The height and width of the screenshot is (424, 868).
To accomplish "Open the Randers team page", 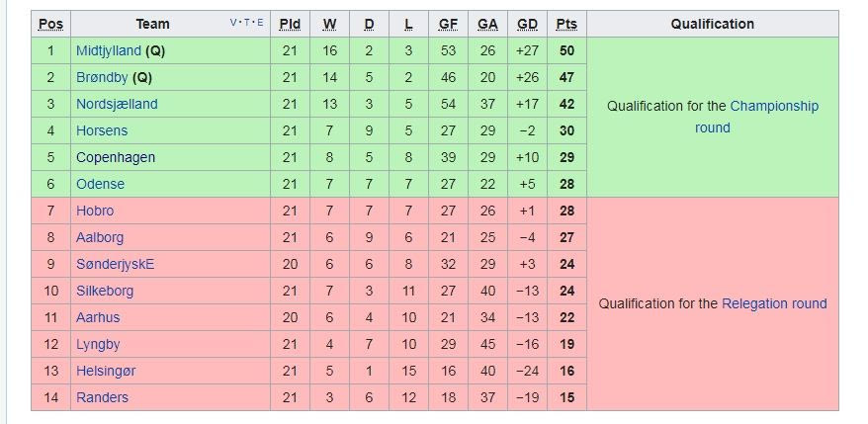I will [x=102, y=397].
